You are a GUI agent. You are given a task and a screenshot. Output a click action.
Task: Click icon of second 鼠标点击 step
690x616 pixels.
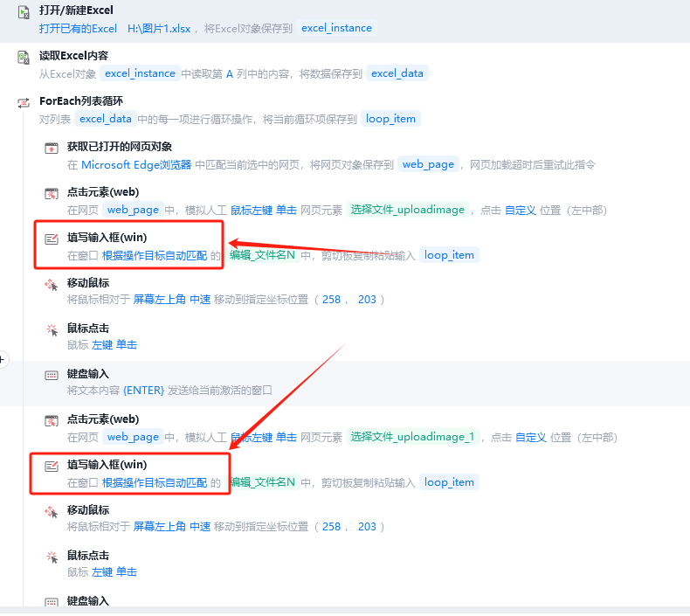click(52, 557)
